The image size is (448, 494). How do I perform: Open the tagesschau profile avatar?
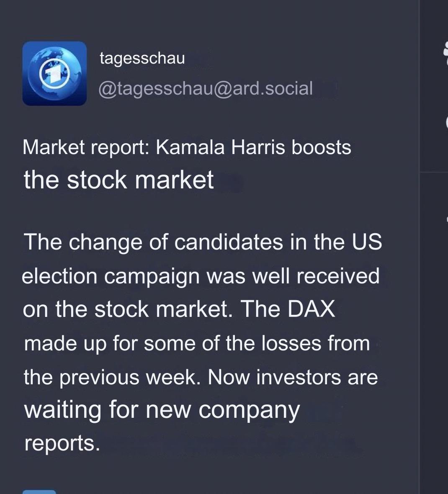pyautogui.click(x=54, y=73)
